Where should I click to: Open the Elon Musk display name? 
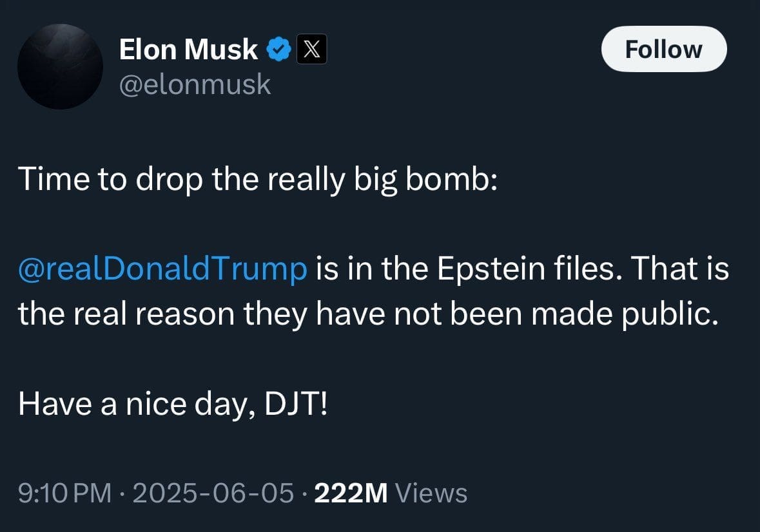188,50
